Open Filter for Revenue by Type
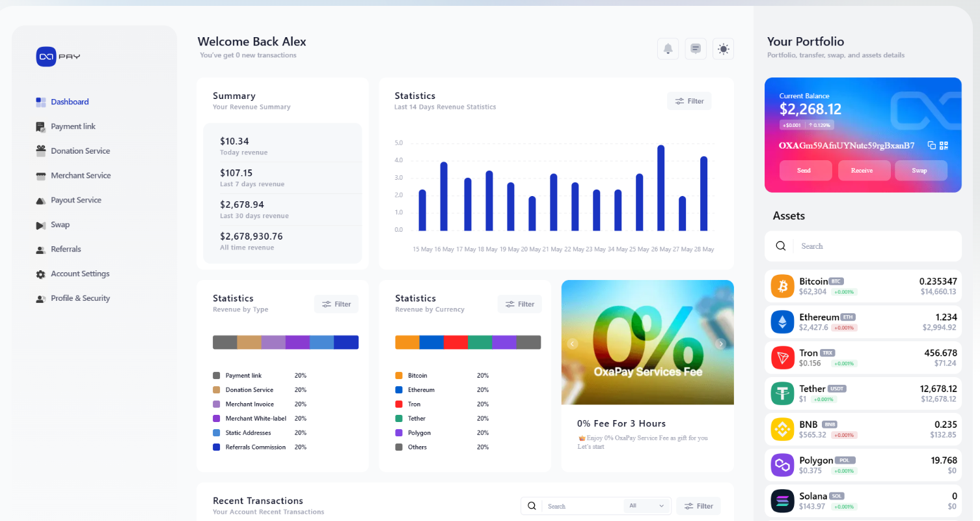 pos(336,304)
